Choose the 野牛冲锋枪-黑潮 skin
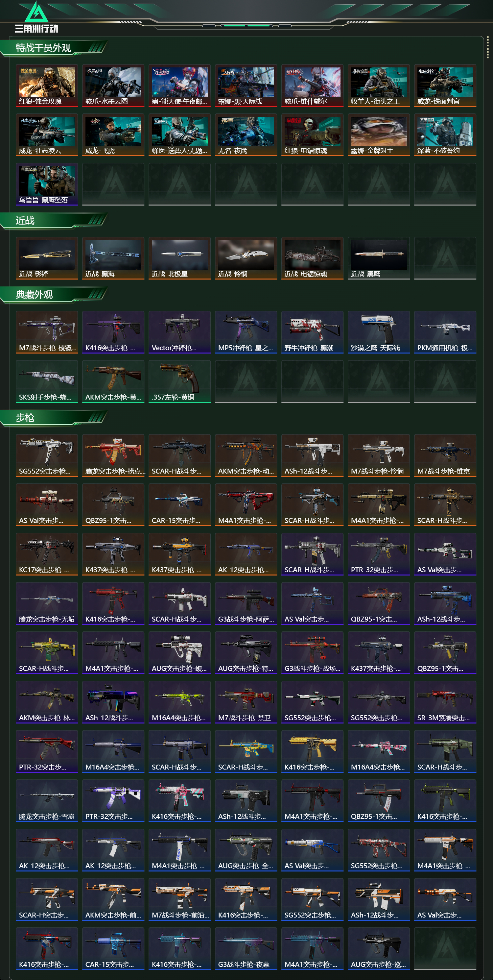493x980 pixels. [x=313, y=332]
